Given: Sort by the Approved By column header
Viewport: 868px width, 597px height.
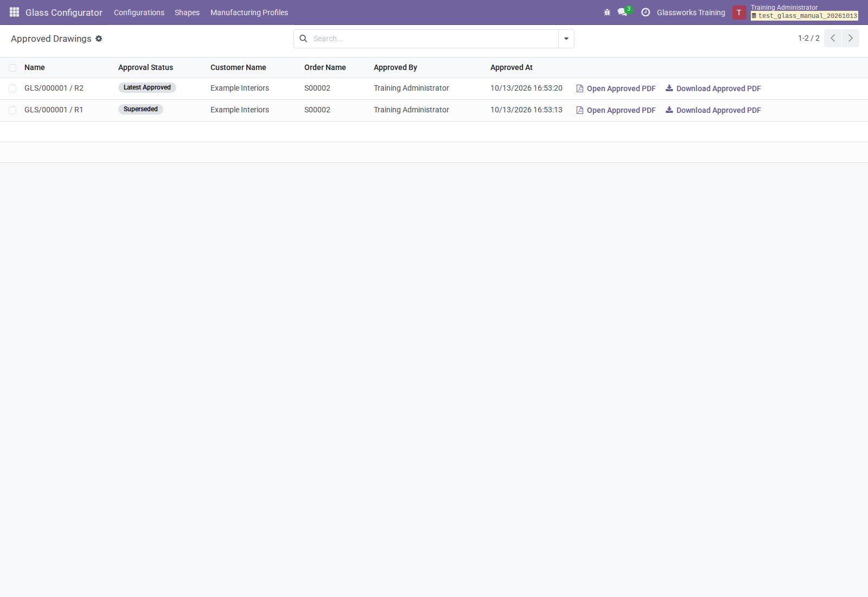Looking at the screenshot, I should 395,67.
